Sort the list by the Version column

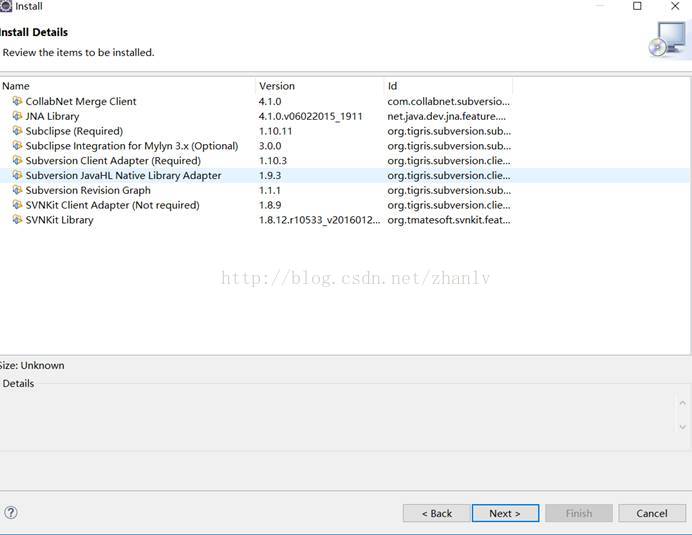click(x=320, y=86)
